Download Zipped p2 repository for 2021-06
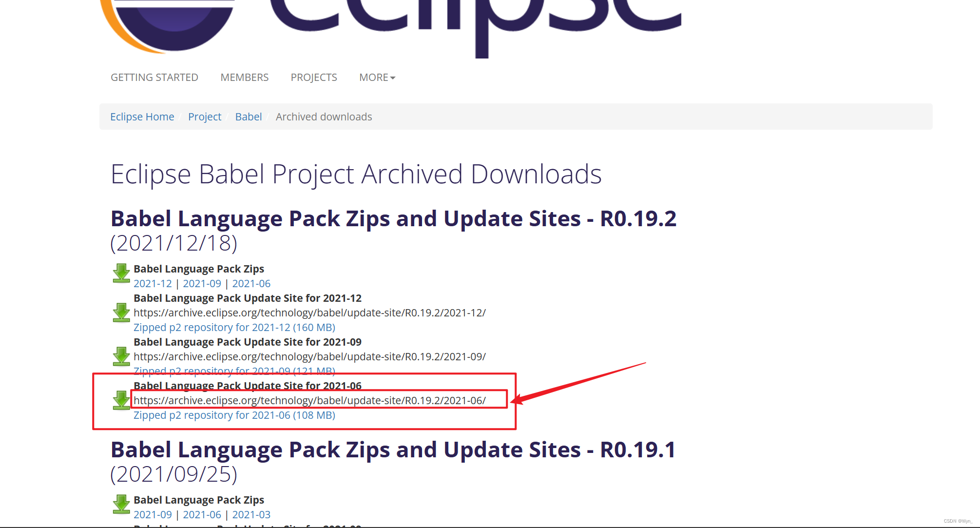 (234, 415)
